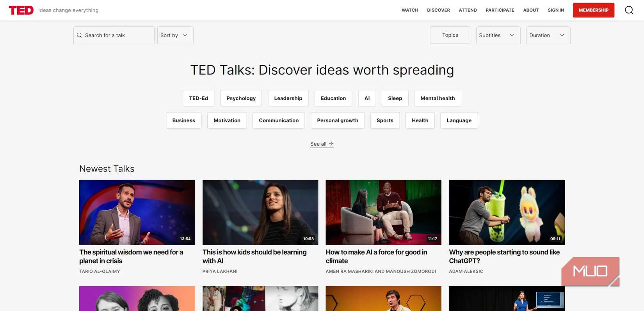Click the TED logo
Screen dimensions: 644x311
pos(21,10)
